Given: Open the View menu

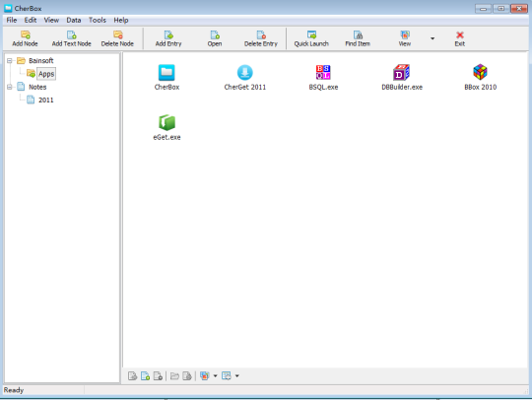Looking at the screenshot, I should 51,20.
